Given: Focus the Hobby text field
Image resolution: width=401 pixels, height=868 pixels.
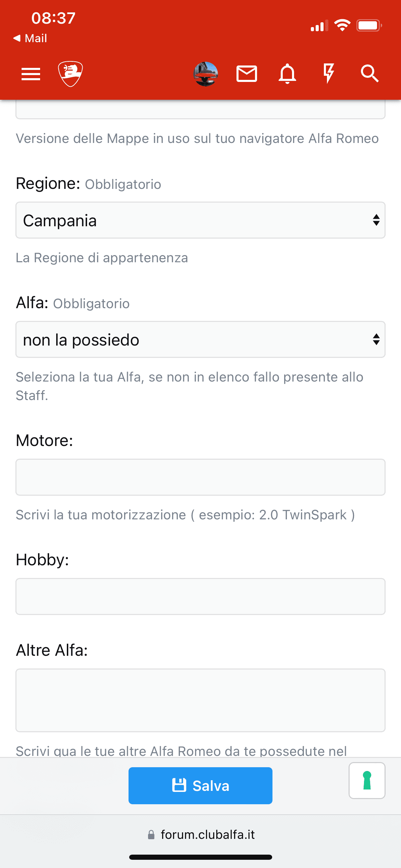Looking at the screenshot, I should 200,596.
